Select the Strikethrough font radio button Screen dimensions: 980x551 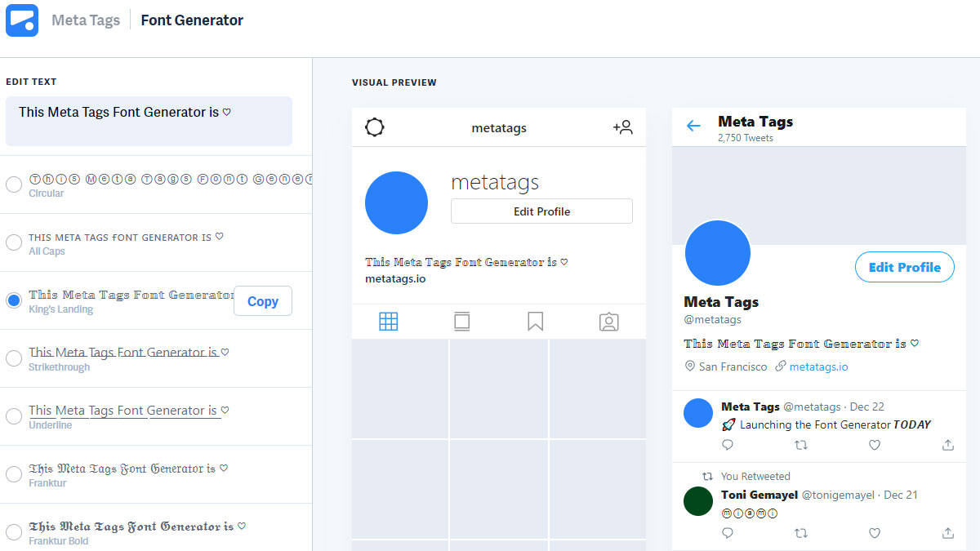(14, 358)
